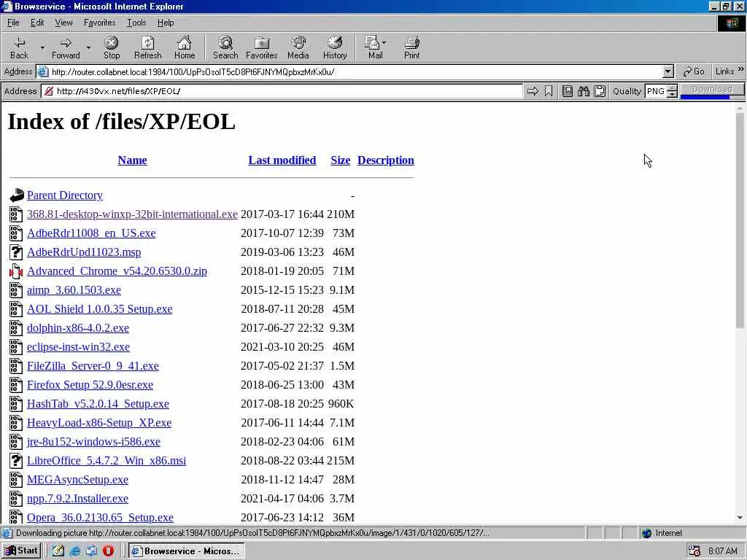747x560 pixels.
Task: Sort listing by Name column
Action: click(133, 160)
